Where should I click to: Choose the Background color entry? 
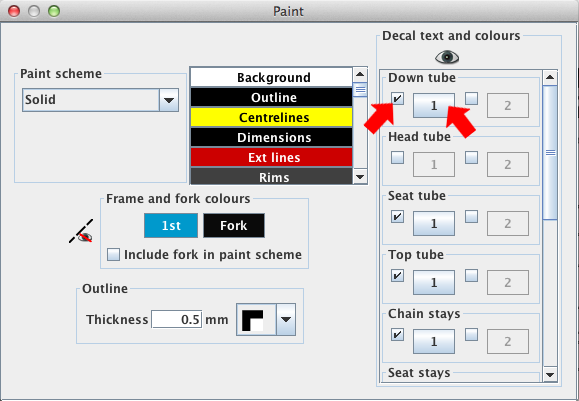[271, 78]
